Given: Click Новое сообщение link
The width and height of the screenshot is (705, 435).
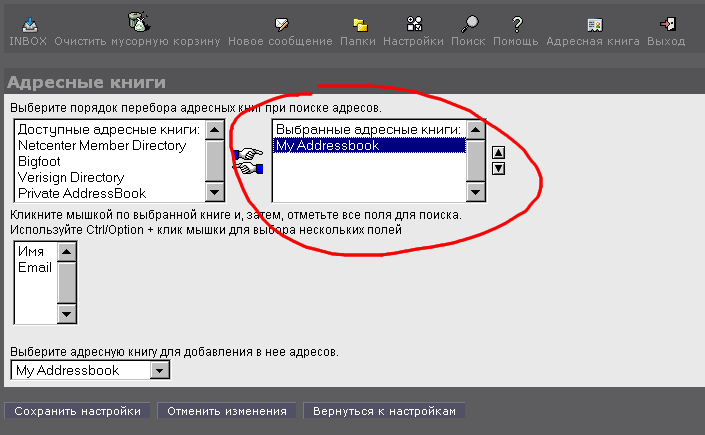Looking at the screenshot, I should tap(280, 41).
